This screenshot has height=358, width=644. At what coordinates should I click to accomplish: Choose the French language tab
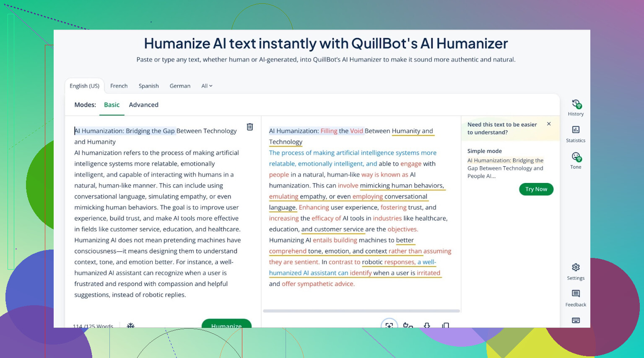click(119, 86)
